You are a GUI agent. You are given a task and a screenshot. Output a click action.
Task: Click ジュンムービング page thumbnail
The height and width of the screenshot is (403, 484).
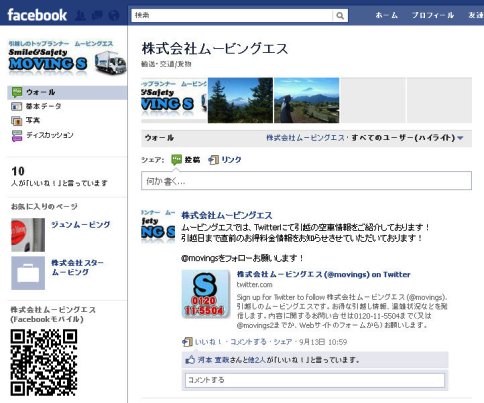point(28,235)
